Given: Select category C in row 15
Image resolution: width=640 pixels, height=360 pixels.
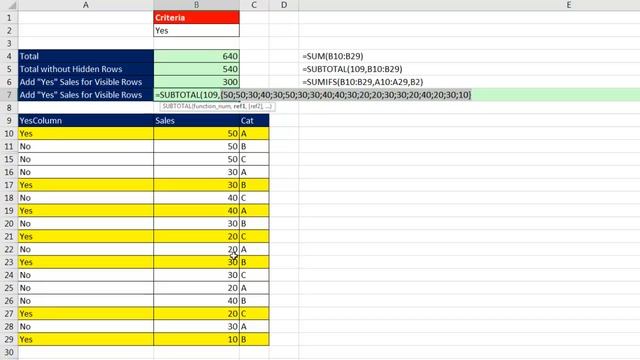Looking at the screenshot, I should (x=254, y=159).
